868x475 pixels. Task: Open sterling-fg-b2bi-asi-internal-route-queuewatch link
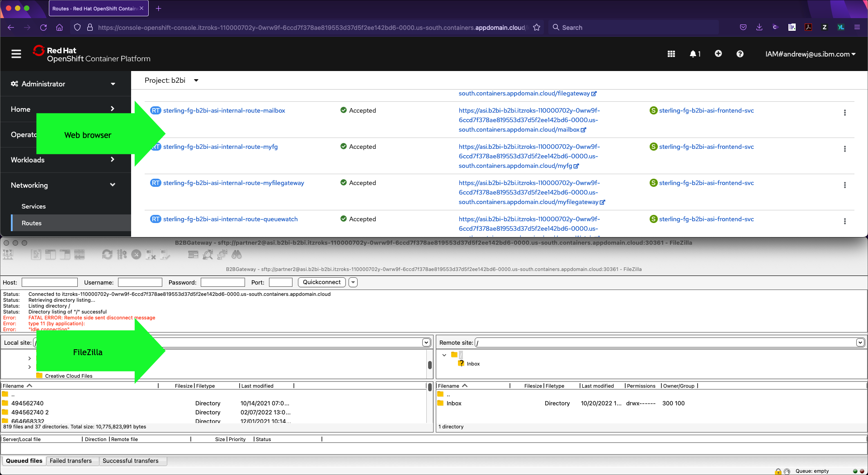point(231,219)
